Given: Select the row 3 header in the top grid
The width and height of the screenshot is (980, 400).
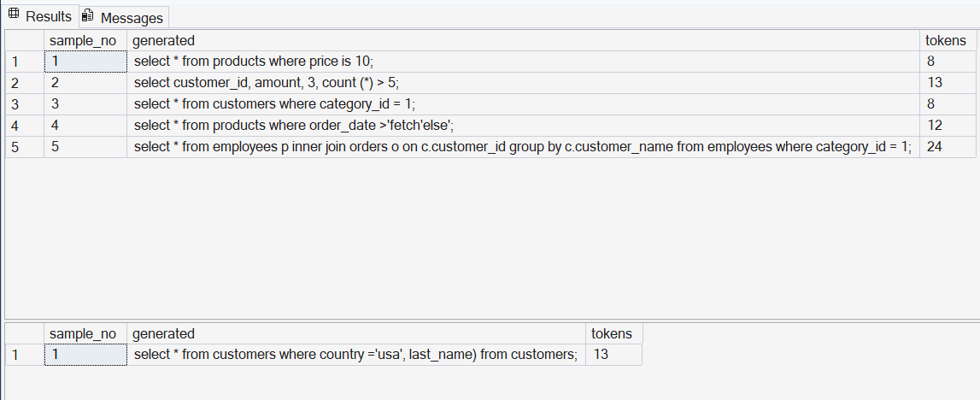Looking at the screenshot, I should click(x=25, y=104).
